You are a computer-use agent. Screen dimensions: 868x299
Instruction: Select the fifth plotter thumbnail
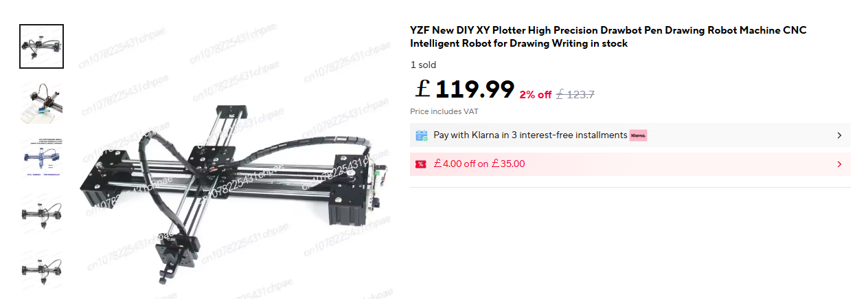point(41,267)
